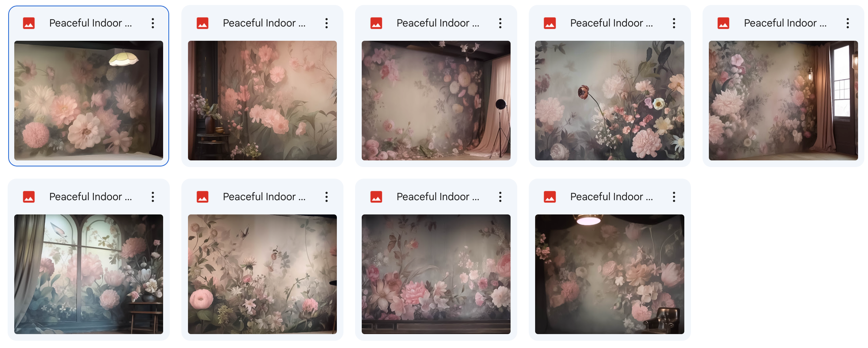
Task: Click image file icon on leather armchair card
Action: tap(550, 197)
